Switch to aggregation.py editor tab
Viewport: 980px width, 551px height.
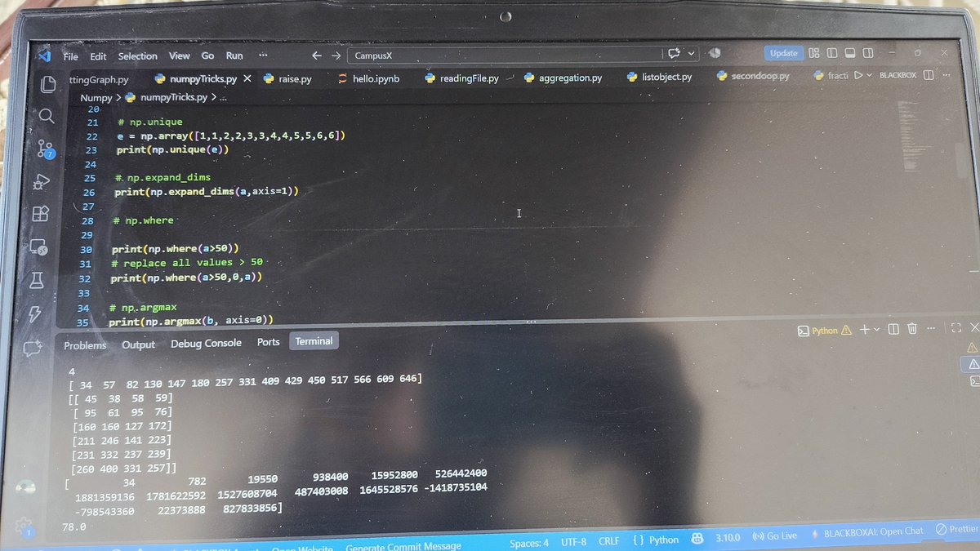coord(563,78)
